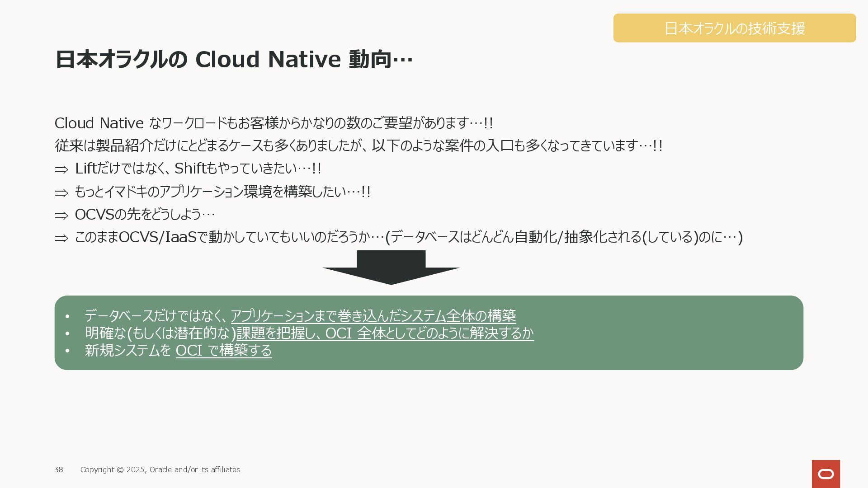The width and height of the screenshot is (868, 488).
Task: Click the Copyright © 2025 Oracle footer text
Action: point(160,470)
